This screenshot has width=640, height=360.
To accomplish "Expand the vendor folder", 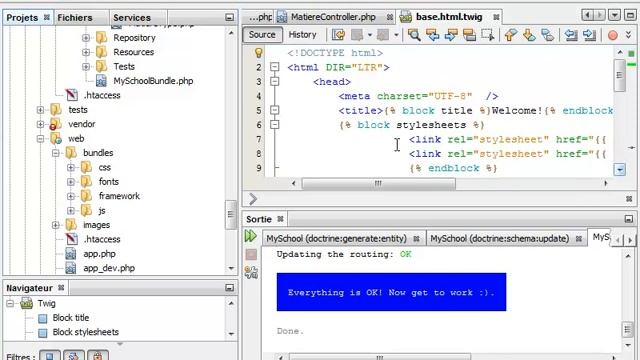I will click(40, 124).
